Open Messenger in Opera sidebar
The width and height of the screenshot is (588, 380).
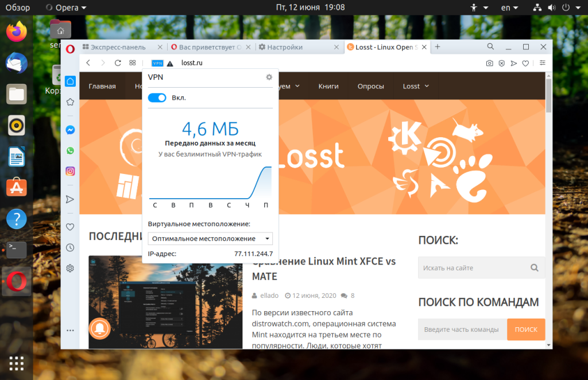coord(70,130)
